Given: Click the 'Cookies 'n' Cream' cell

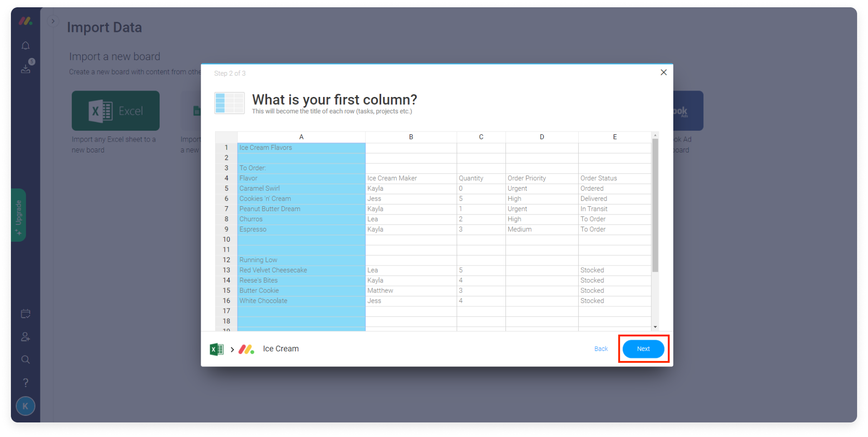Looking at the screenshot, I should click(x=301, y=198).
